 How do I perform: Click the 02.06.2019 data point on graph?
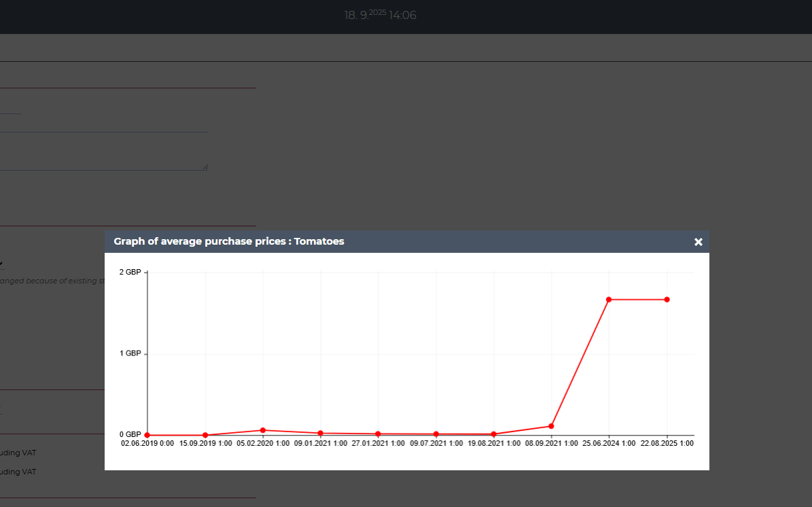[147, 435]
